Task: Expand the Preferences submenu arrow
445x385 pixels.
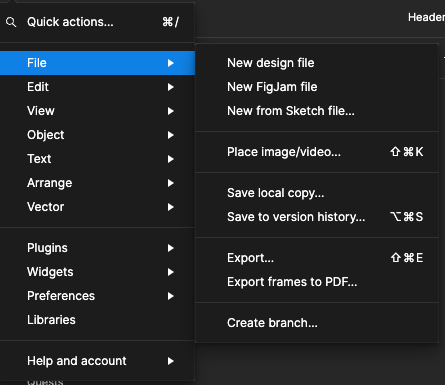Action: 171,296
